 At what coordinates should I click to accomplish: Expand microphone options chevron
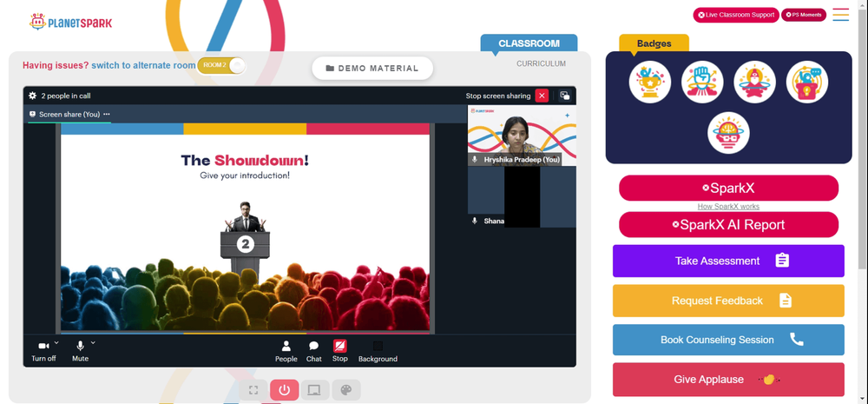[x=93, y=342]
